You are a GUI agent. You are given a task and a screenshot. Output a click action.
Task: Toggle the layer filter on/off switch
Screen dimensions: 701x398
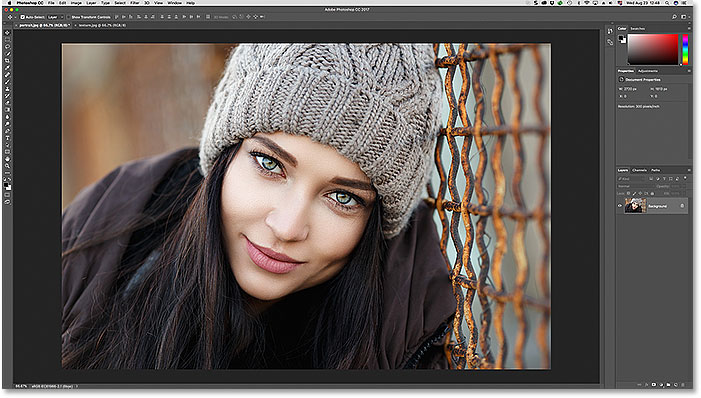(x=685, y=178)
